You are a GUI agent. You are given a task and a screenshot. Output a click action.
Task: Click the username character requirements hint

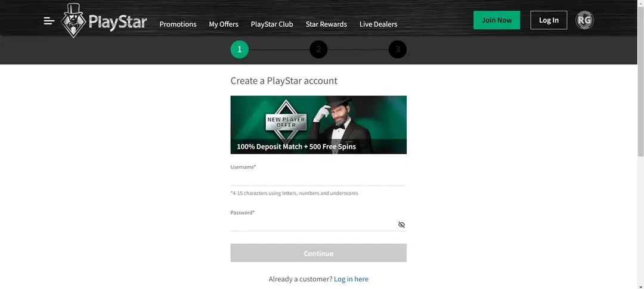(294, 193)
